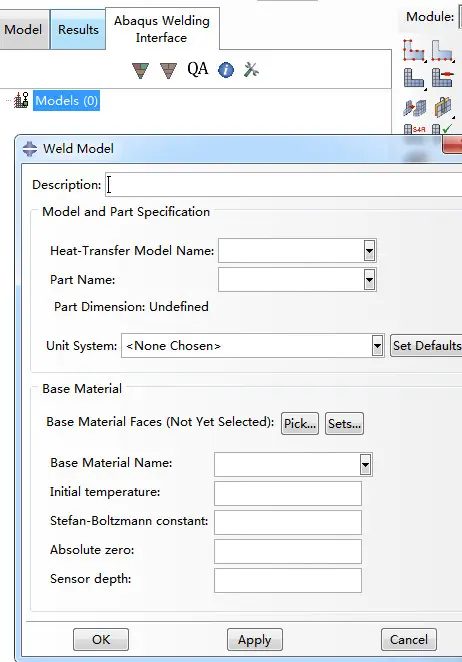Open the Unit System dropdown
The image size is (462, 662).
coord(377,346)
